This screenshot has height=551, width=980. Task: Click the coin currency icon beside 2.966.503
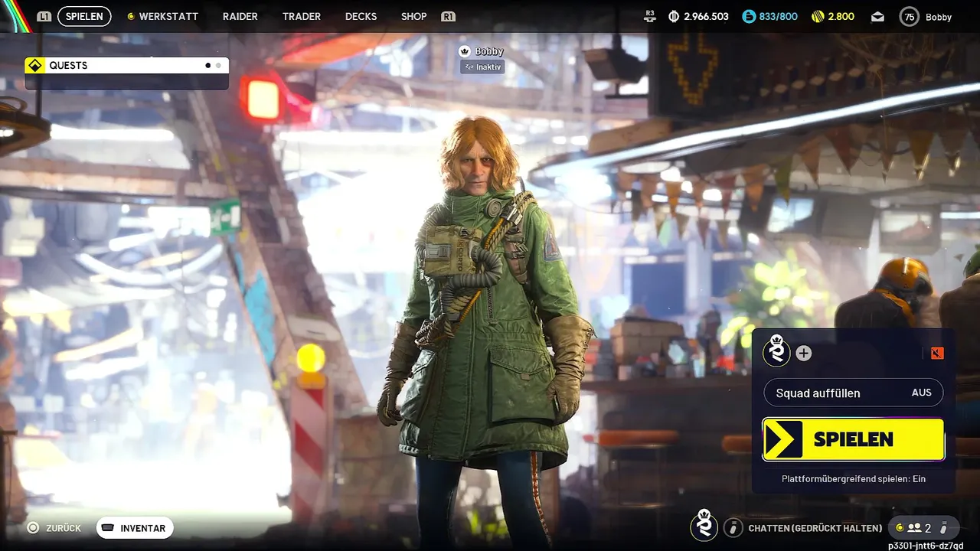[674, 16]
